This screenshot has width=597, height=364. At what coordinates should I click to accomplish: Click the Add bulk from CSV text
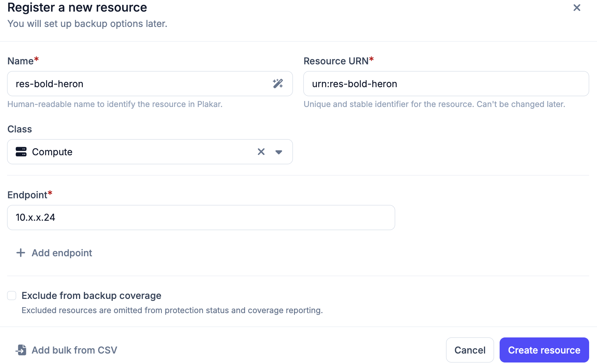(x=75, y=350)
